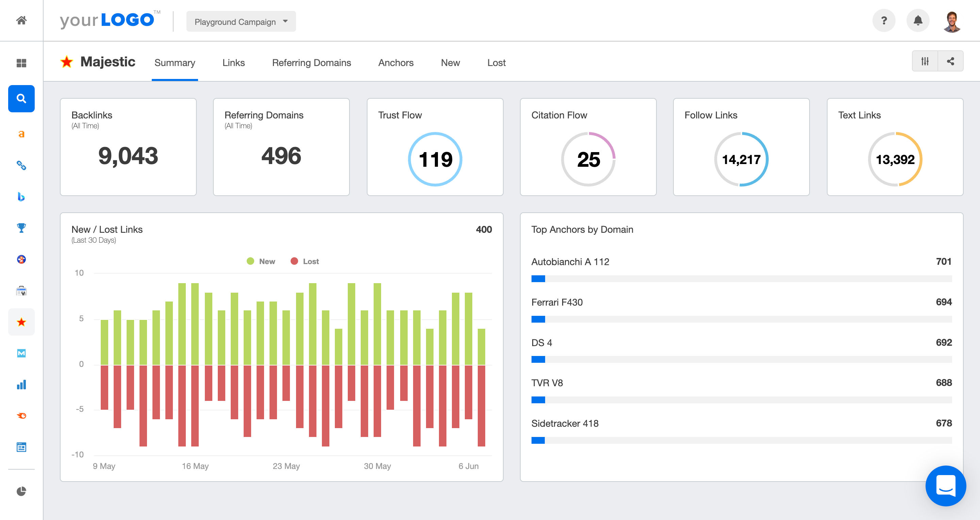Select the Majestic red star sidebar icon
This screenshot has width=980, height=520.
click(x=21, y=322)
